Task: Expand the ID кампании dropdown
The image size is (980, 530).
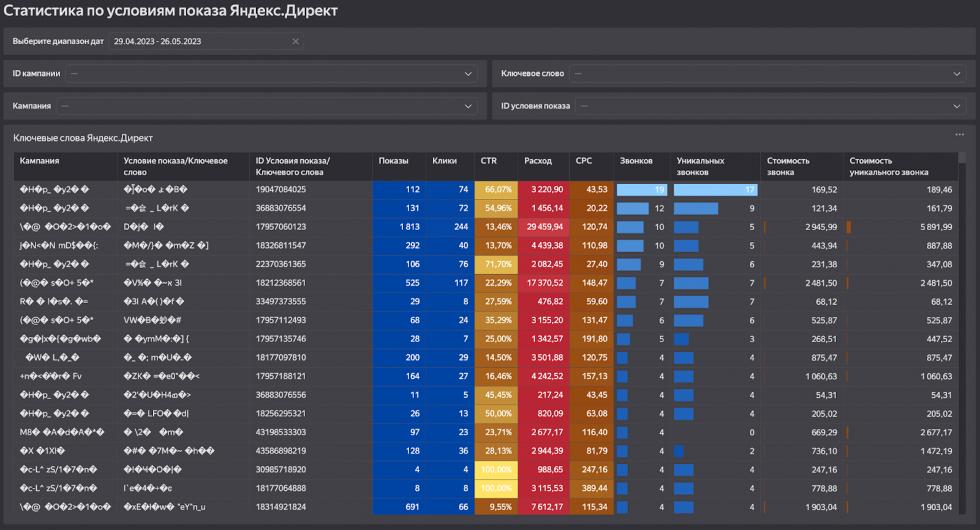Action: coord(468,74)
